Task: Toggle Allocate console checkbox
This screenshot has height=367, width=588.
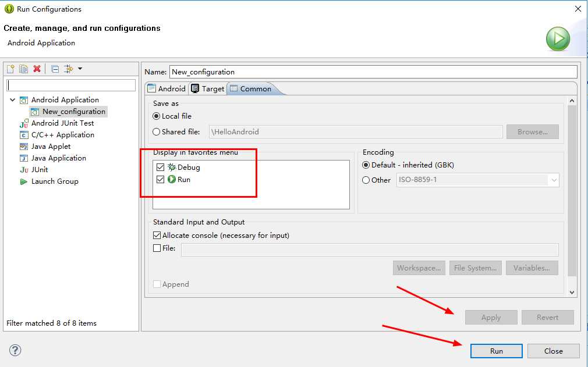Action: (x=157, y=236)
